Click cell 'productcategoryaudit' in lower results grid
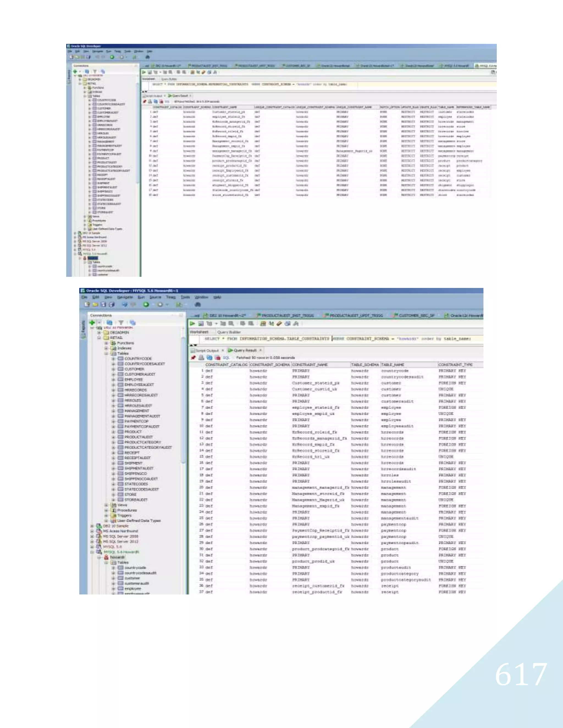Image resolution: width=563 pixels, height=728 pixels. (x=406, y=580)
